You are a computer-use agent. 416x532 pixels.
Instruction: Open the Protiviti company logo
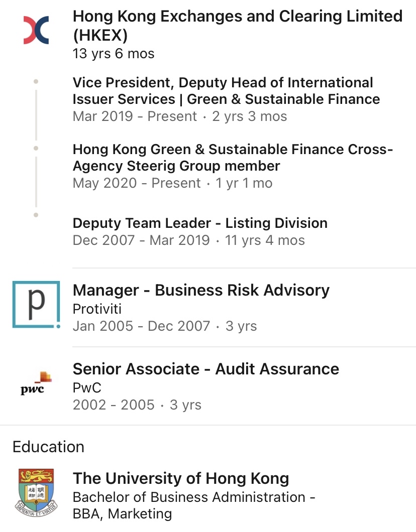tap(36, 304)
